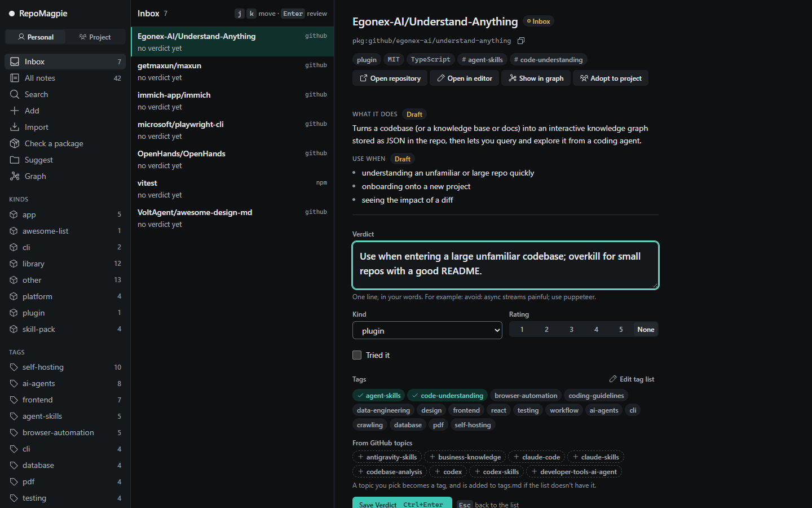
Task: Select the VoltAgent/awesome-design-md inbox item
Action: coord(232,218)
